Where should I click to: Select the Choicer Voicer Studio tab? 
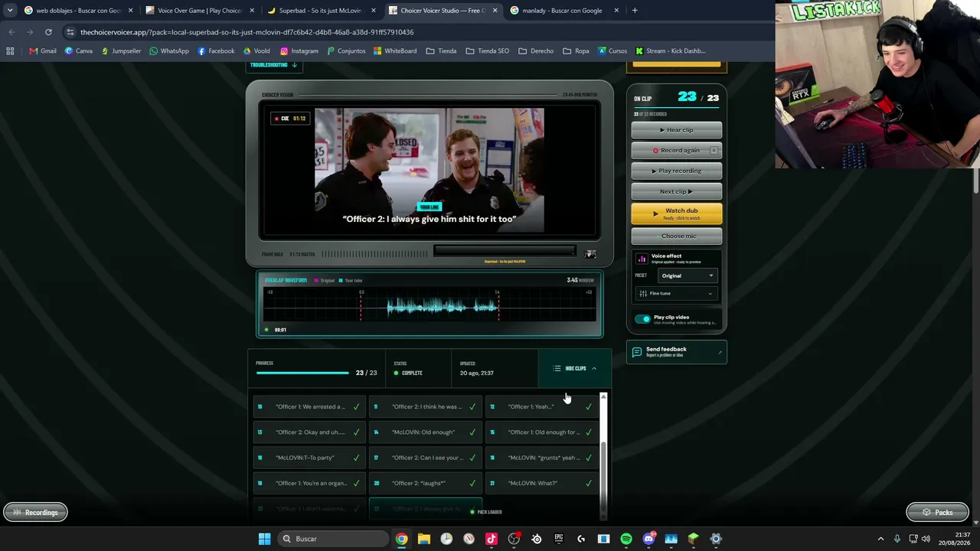(x=442, y=11)
